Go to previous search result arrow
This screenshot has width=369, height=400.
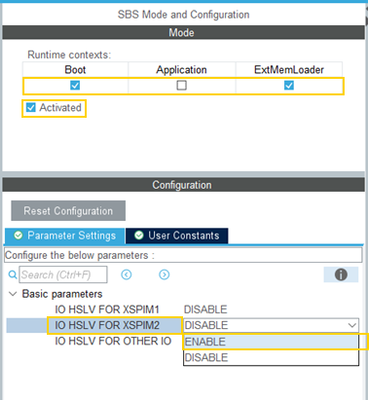(126, 275)
